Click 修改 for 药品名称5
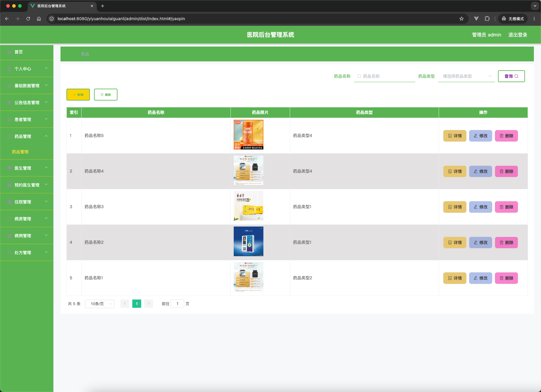Image resolution: width=541 pixels, height=392 pixels. (x=480, y=136)
